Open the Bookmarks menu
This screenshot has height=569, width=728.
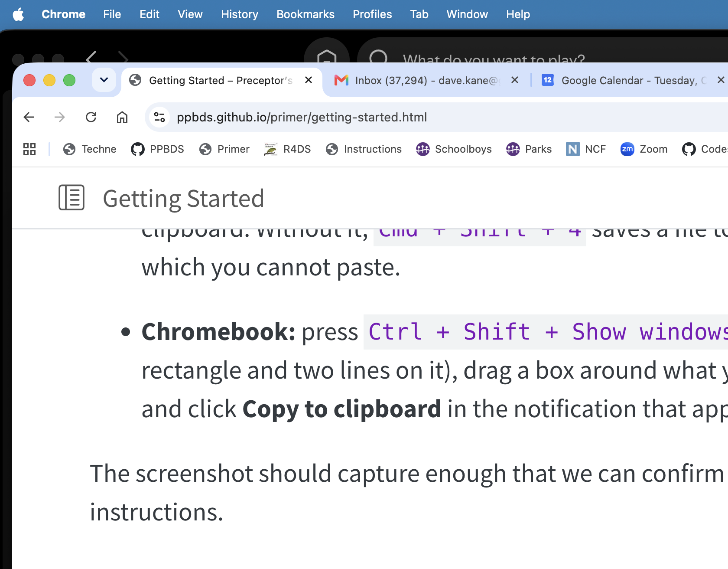coord(305,14)
